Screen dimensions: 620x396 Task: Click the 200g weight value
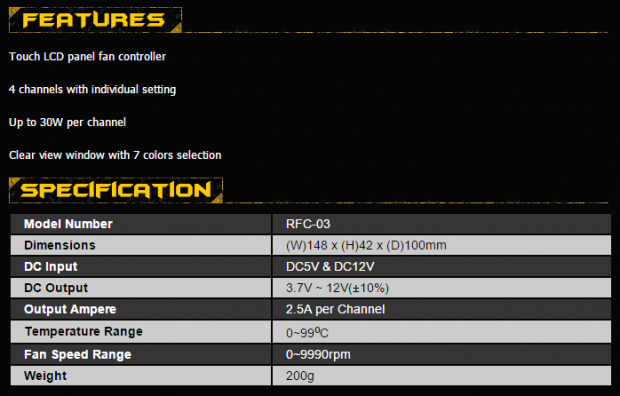300,376
